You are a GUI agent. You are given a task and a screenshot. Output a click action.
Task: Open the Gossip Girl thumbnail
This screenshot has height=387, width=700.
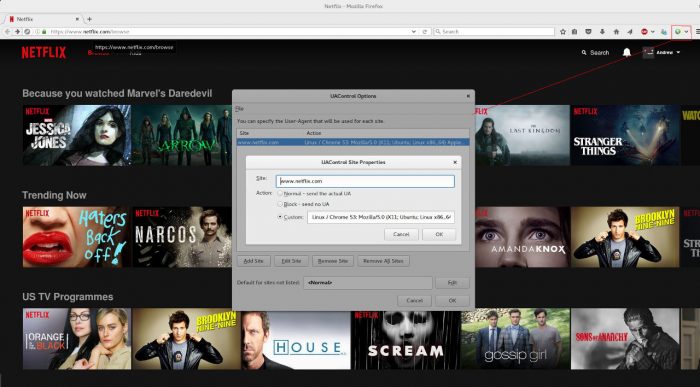pyautogui.click(x=515, y=339)
